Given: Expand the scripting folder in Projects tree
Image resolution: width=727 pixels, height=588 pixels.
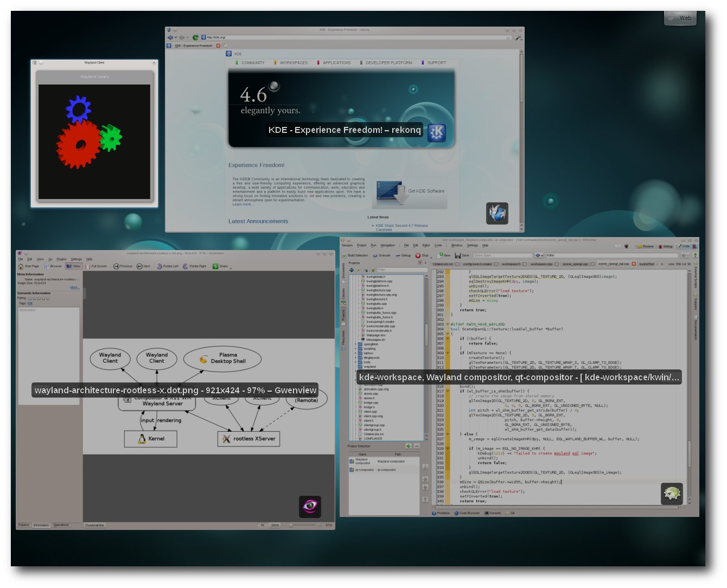Looking at the screenshot, I should click(x=355, y=349).
